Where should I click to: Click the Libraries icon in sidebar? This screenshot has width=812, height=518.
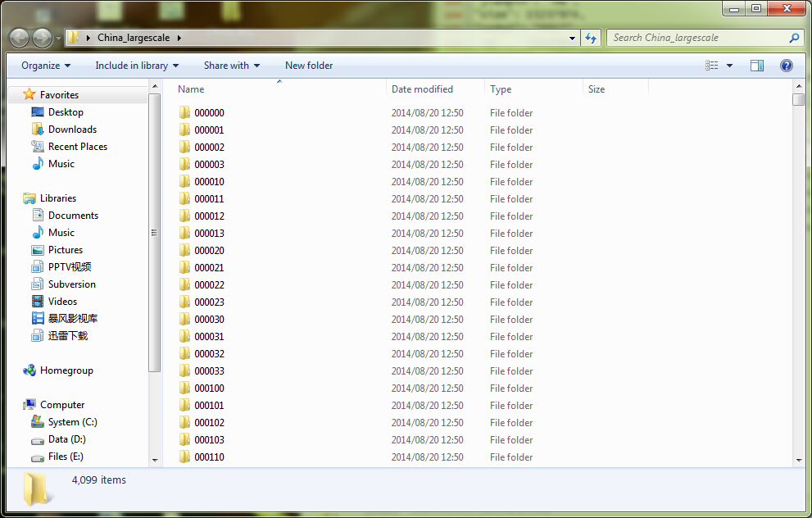(29, 198)
